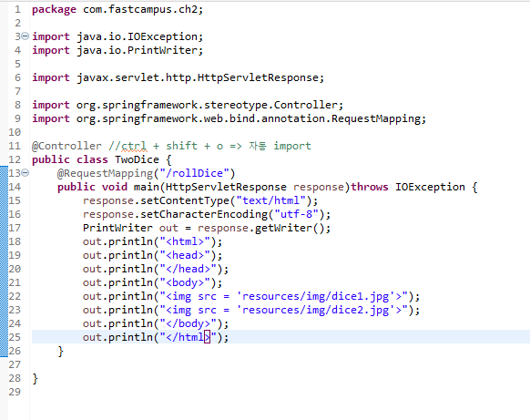Click 'java.io.IOException;' import text
The width and height of the screenshot is (530, 420).
[140, 36]
